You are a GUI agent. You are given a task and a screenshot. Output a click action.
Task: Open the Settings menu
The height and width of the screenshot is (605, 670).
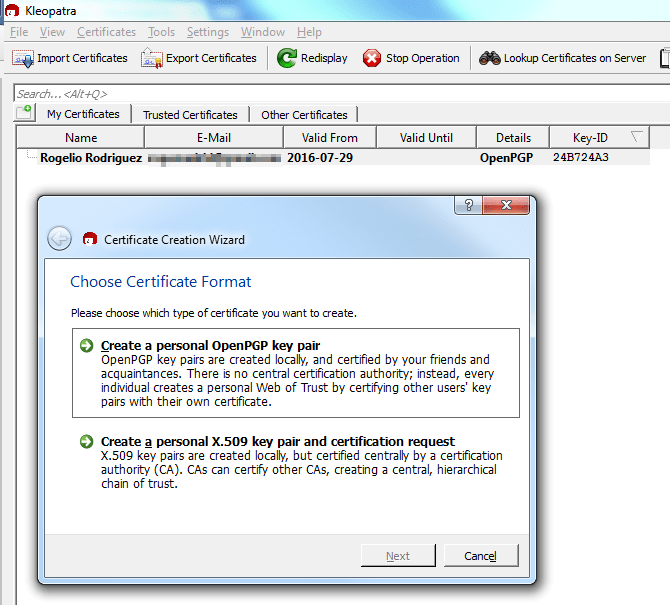pos(208,32)
